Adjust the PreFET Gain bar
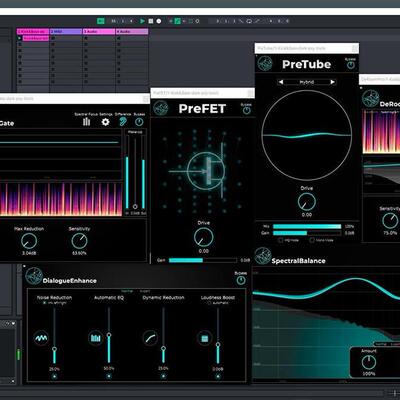The width and height of the screenshot is (400, 400). pyautogui.click(x=203, y=260)
